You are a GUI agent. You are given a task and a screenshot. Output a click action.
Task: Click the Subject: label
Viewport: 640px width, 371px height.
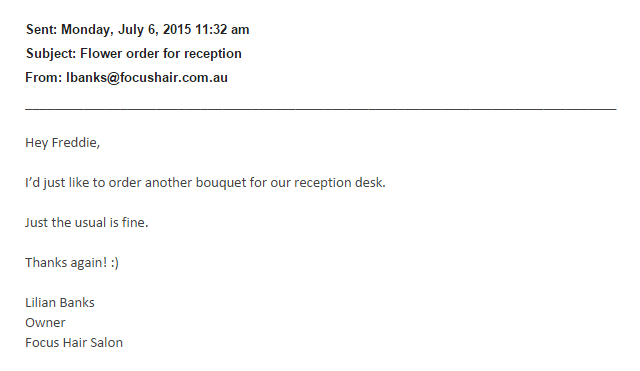point(51,54)
